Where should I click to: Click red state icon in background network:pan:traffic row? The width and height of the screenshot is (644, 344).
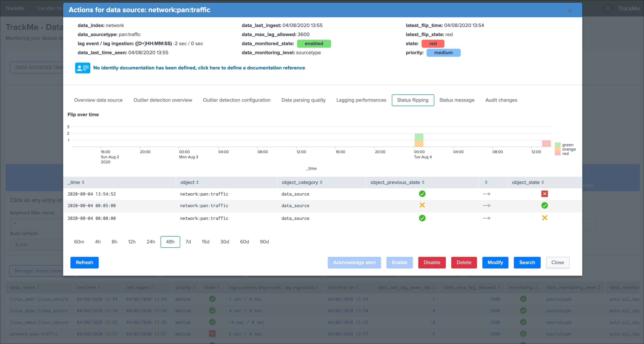point(212,333)
